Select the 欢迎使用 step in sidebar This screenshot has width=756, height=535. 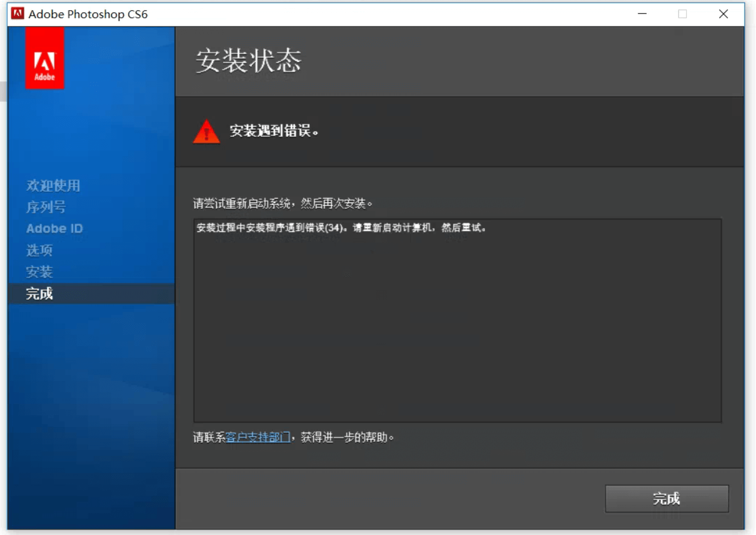click(x=53, y=186)
